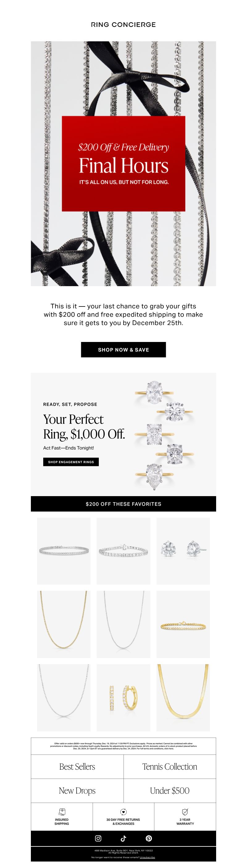Select the gold herringbone necklace thumbnail
The width and height of the screenshot is (247, 868).
pyautogui.click(x=183, y=697)
